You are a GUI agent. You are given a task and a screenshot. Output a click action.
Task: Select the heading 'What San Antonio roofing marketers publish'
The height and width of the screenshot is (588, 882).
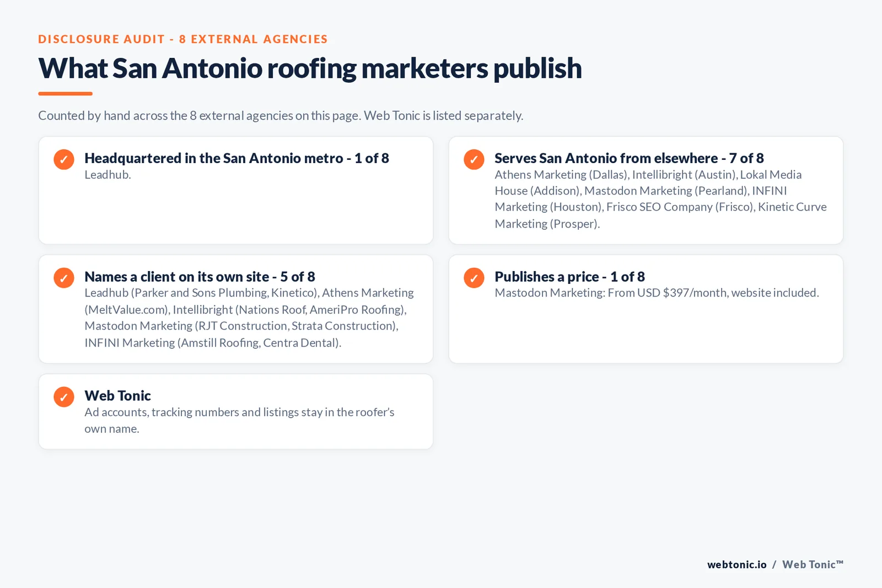tap(310, 68)
